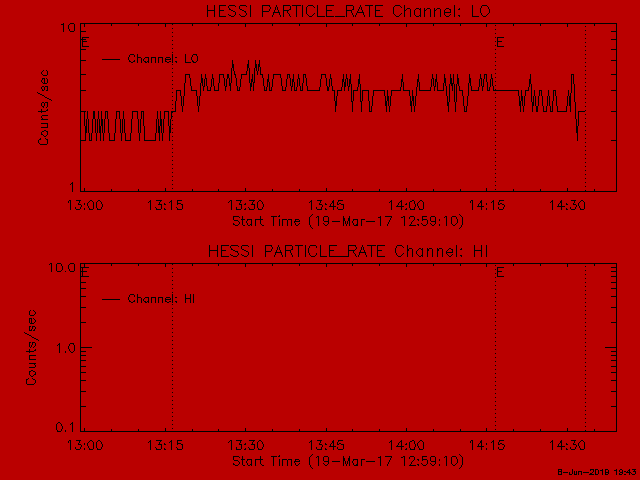Click the 13:45 time label under LO plot
Image resolution: width=640 pixels, height=480 pixels.
pos(326,205)
